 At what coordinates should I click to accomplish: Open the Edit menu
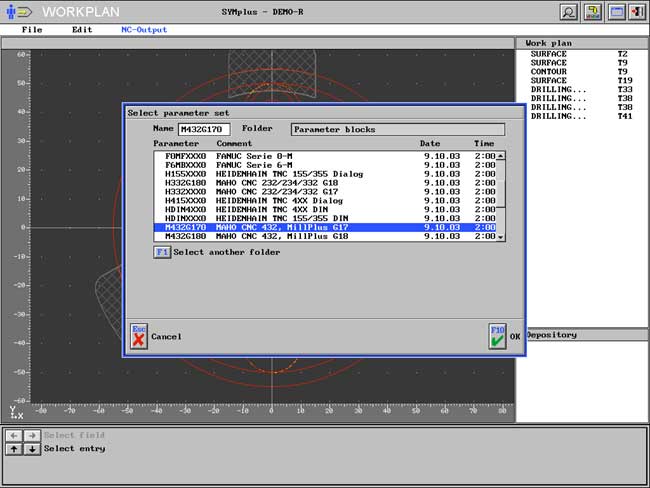[x=82, y=30]
